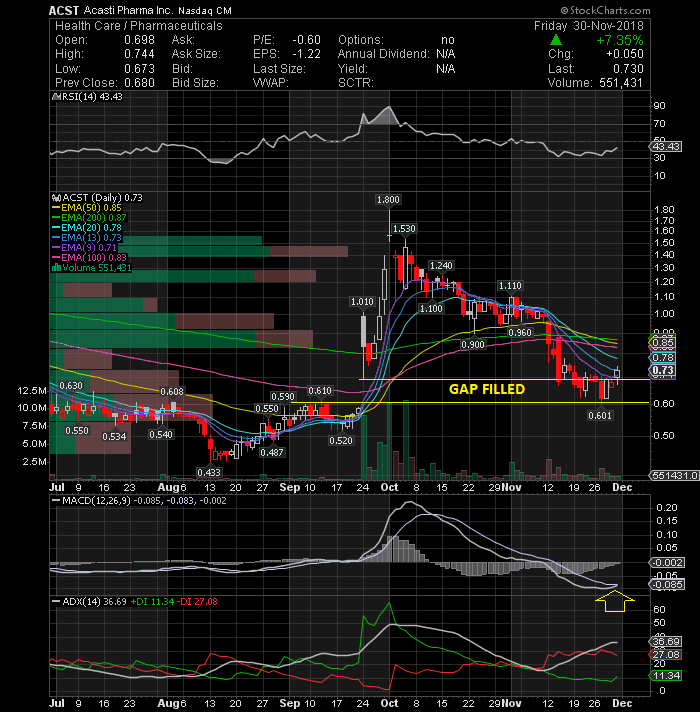Click the EMA(9) 0.71 legend entry
Viewport: 700px width, 712px height.
85,247
